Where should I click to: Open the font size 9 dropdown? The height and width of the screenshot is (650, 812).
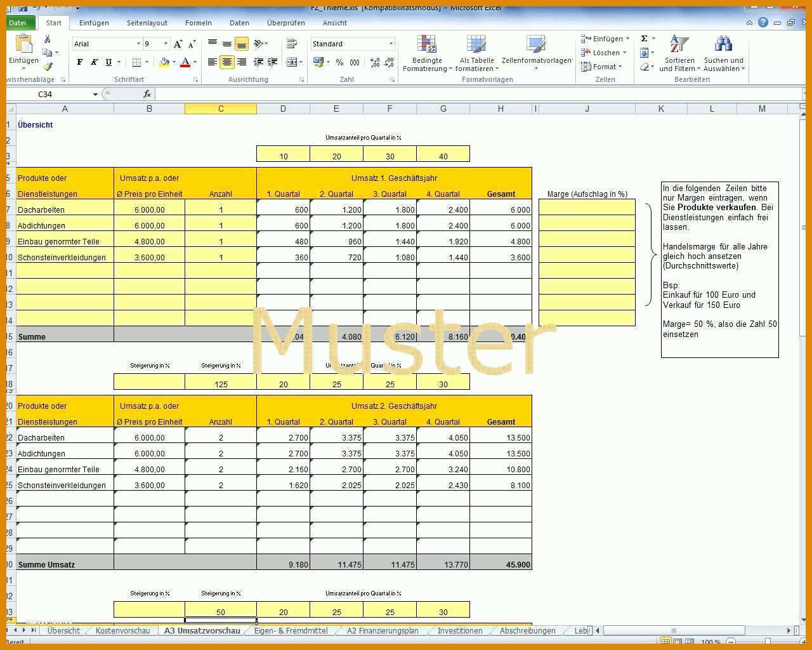point(166,44)
